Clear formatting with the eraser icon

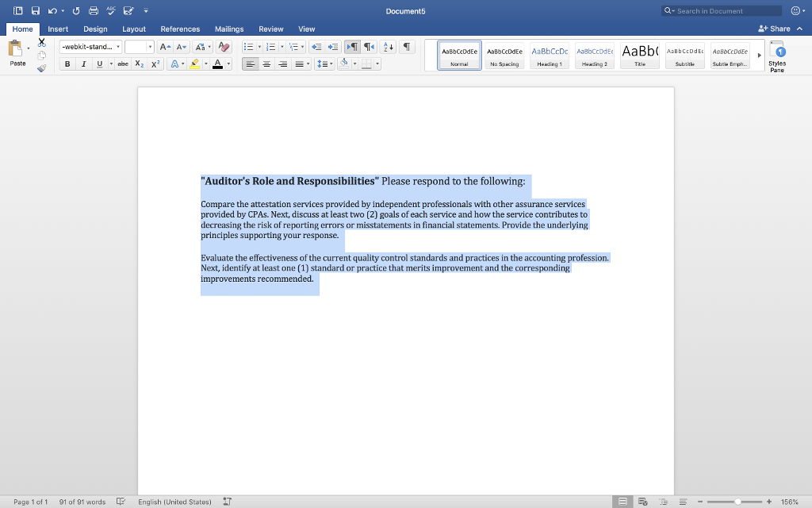pyautogui.click(x=224, y=47)
